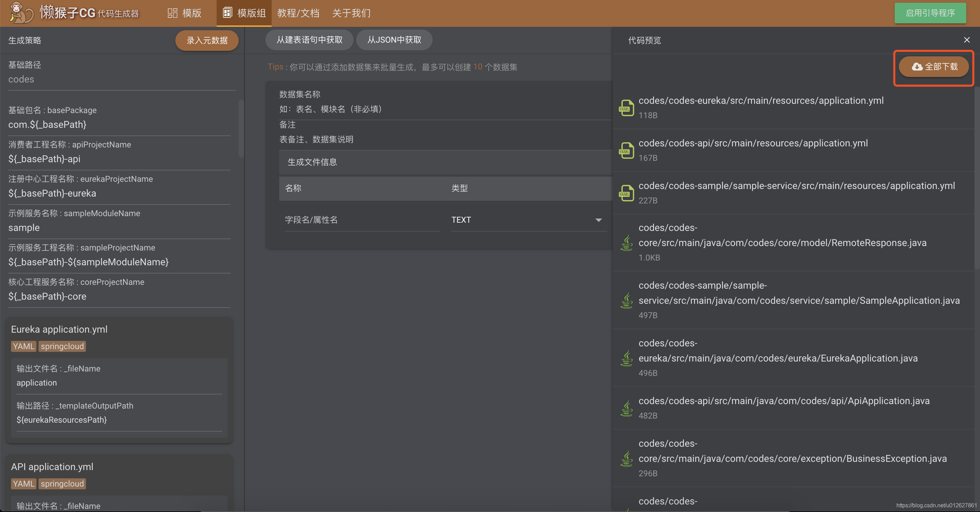Click YAML icon for codes-eureka application.yml
The width and height of the screenshot is (980, 512).
[x=627, y=108]
